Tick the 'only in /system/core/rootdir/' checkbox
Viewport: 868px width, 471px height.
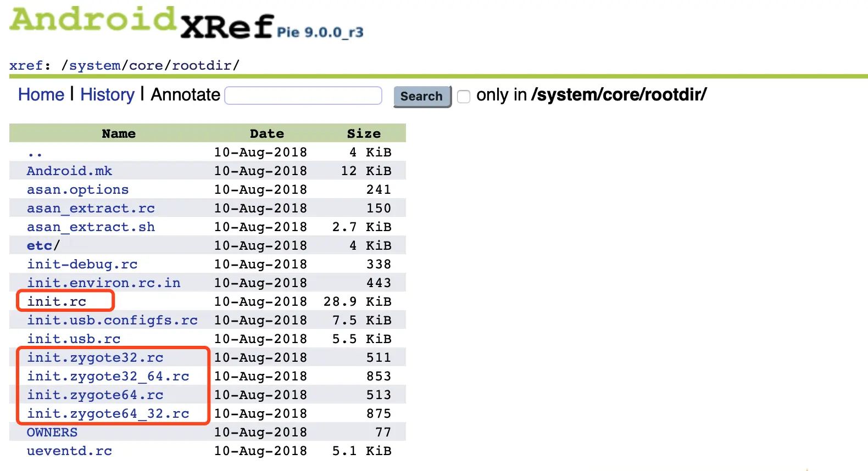click(464, 97)
